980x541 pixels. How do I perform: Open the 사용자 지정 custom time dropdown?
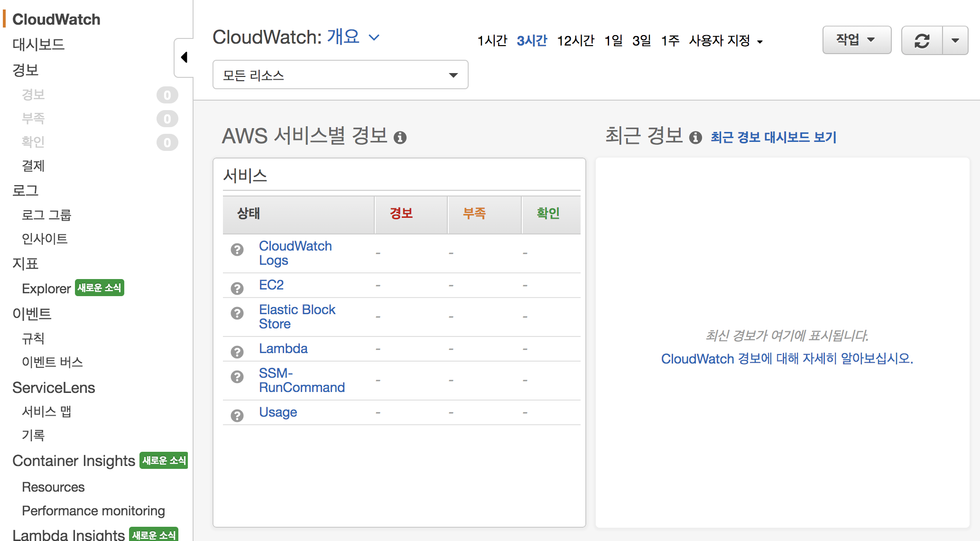click(726, 41)
